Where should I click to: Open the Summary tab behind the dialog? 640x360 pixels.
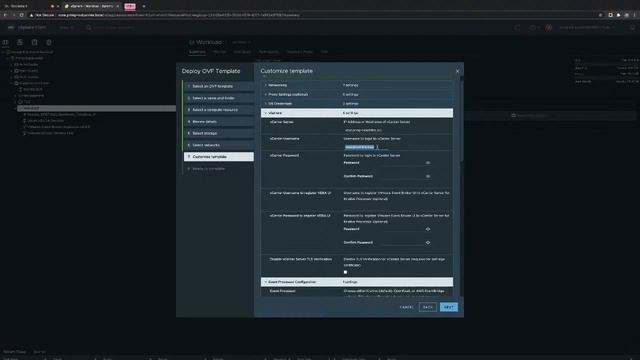(197, 52)
